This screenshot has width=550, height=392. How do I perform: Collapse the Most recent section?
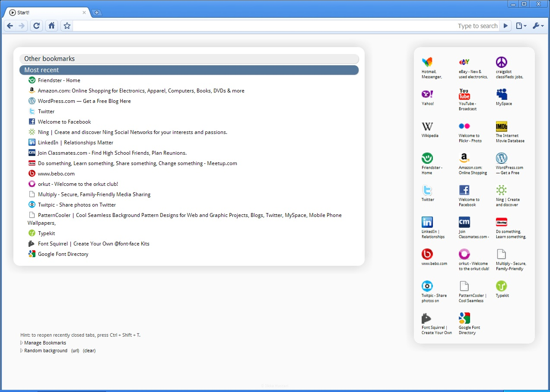(189, 70)
